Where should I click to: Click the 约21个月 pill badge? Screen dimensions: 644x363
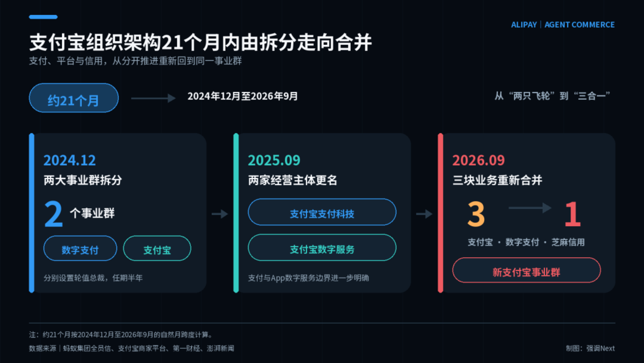[74, 98]
